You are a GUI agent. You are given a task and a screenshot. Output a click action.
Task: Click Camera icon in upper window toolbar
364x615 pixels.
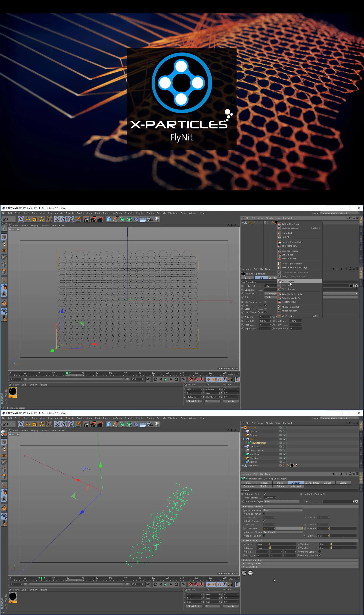(150, 219)
